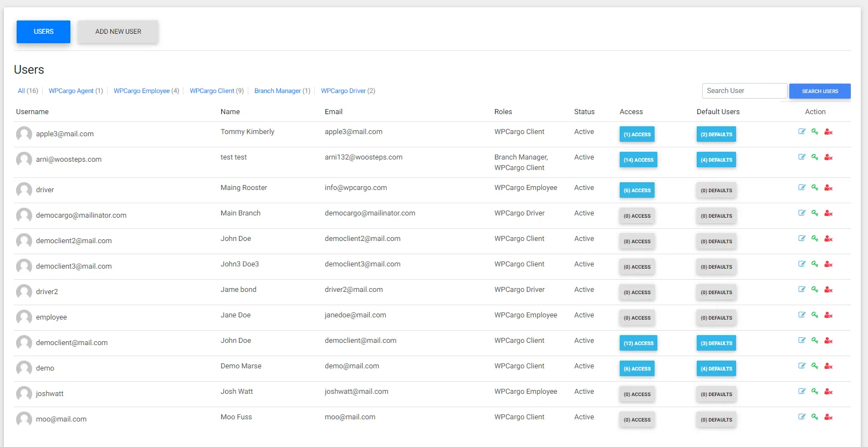Delete the moo@mail.com user with red icon

[x=828, y=417]
